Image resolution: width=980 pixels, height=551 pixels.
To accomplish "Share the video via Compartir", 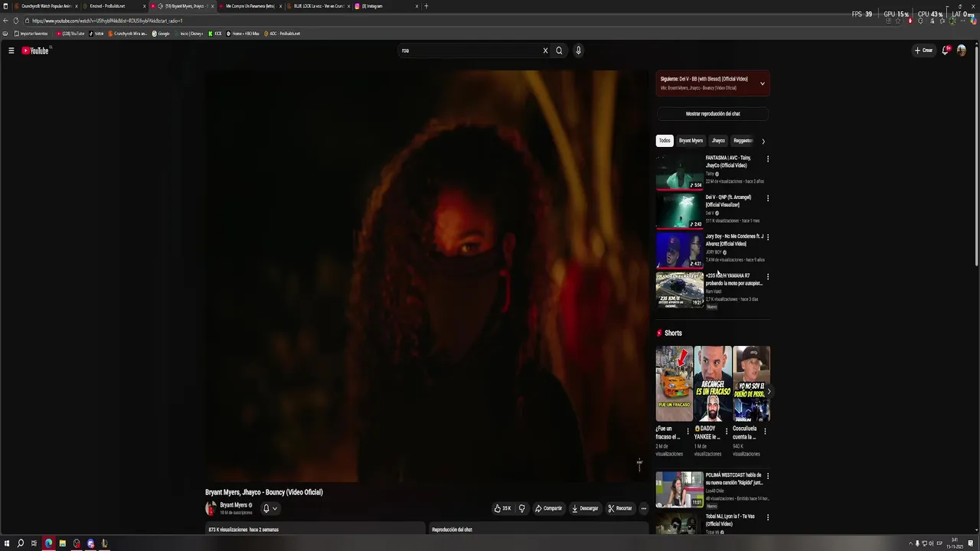I will tap(548, 508).
